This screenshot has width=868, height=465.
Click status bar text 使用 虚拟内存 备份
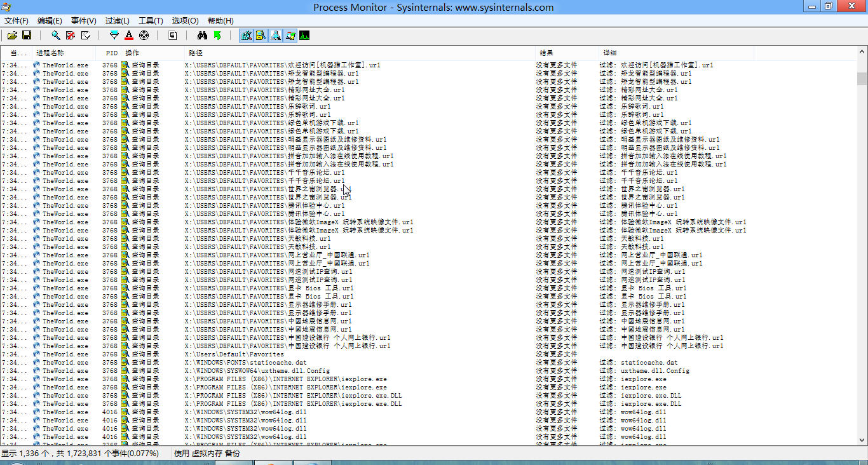click(207, 454)
